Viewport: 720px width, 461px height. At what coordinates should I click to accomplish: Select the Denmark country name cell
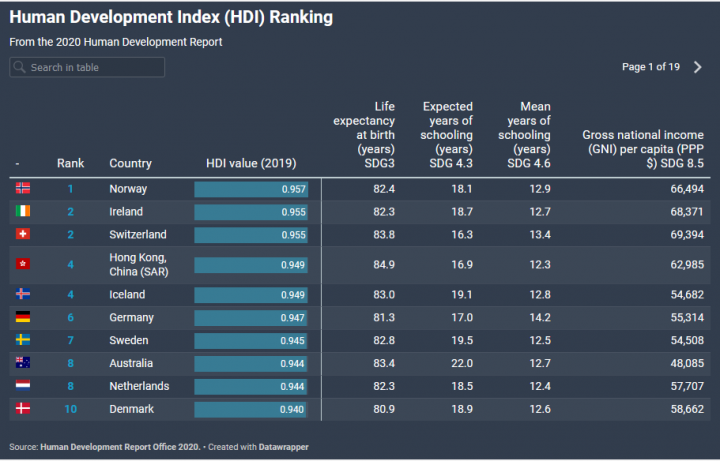click(132, 410)
